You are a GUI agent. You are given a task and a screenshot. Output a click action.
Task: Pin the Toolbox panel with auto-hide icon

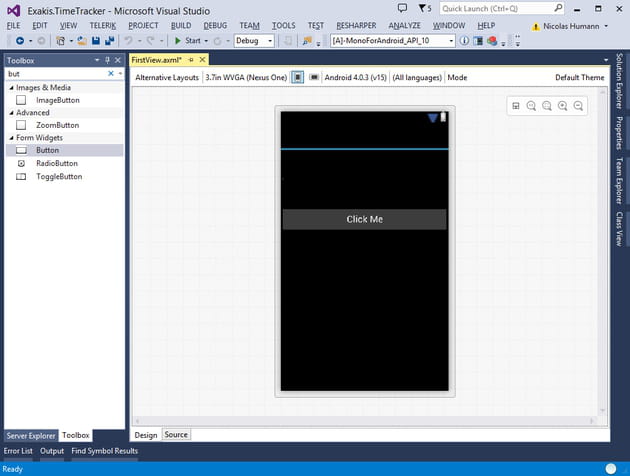(x=107, y=60)
